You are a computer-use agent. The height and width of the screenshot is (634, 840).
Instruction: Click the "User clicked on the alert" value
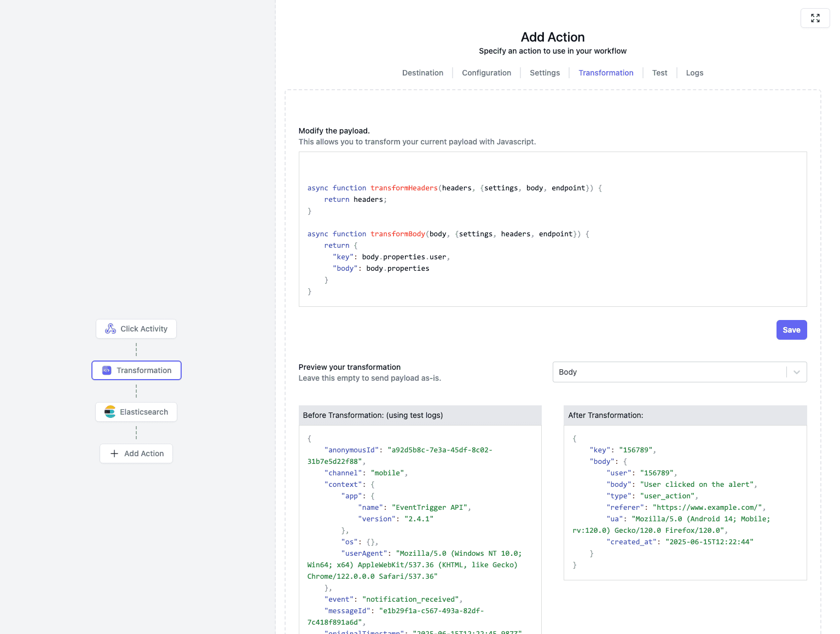point(697,485)
